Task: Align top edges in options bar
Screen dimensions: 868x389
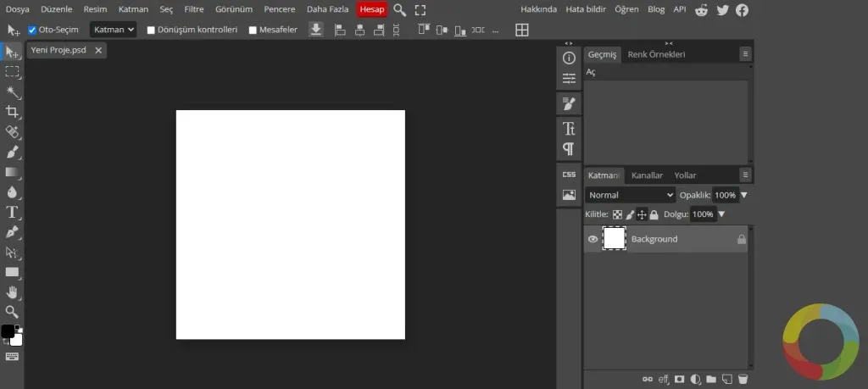Action: click(424, 30)
